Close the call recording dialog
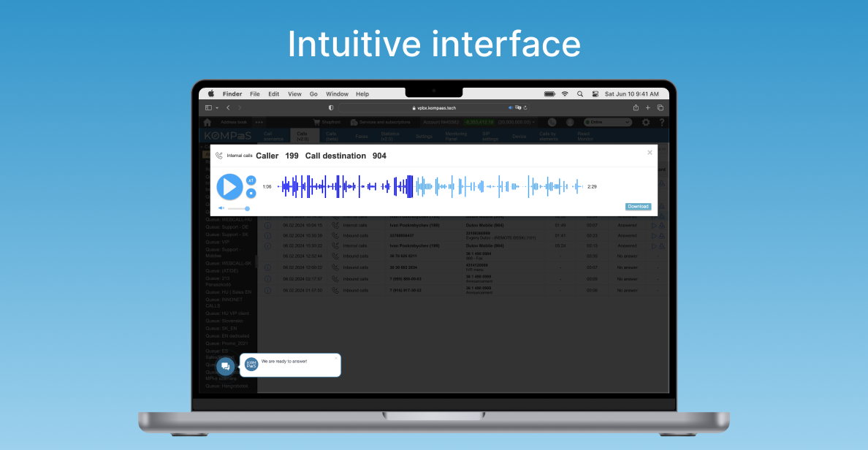The height and width of the screenshot is (450, 868). (x=650, y=153)
